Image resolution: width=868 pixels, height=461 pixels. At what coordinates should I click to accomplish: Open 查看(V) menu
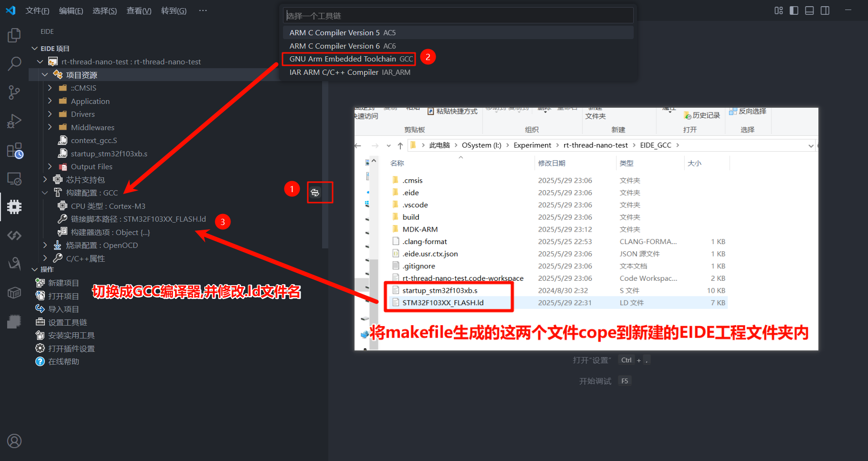(x=139, y=10)
